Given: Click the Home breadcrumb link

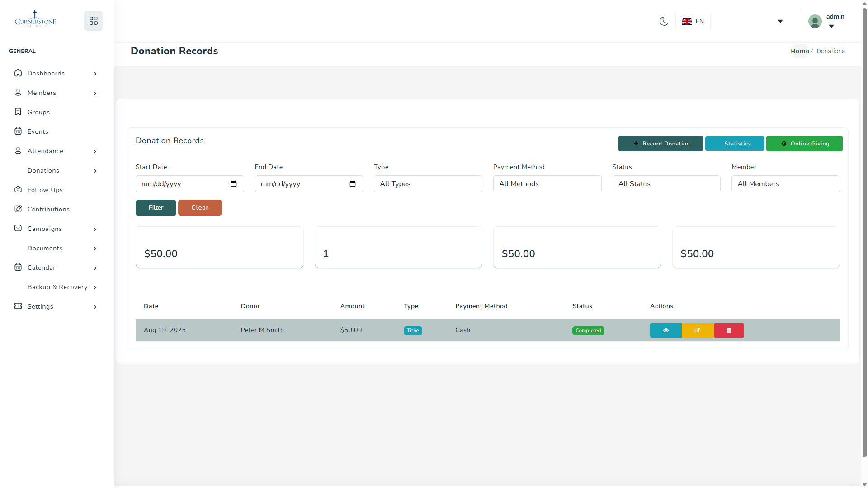Looking at the screenshot, I should coord(799,51).
